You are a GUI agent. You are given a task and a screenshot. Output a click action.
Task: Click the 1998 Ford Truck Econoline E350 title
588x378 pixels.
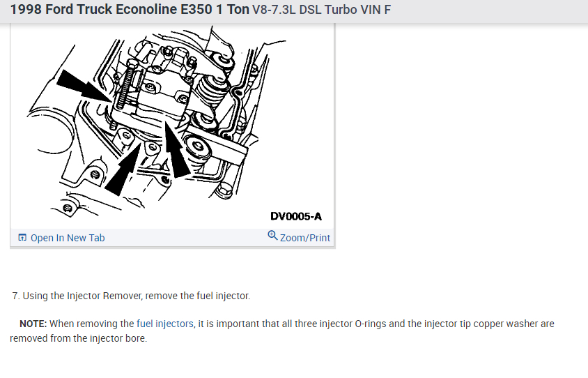pyautogui.click(x=130, y=9)
